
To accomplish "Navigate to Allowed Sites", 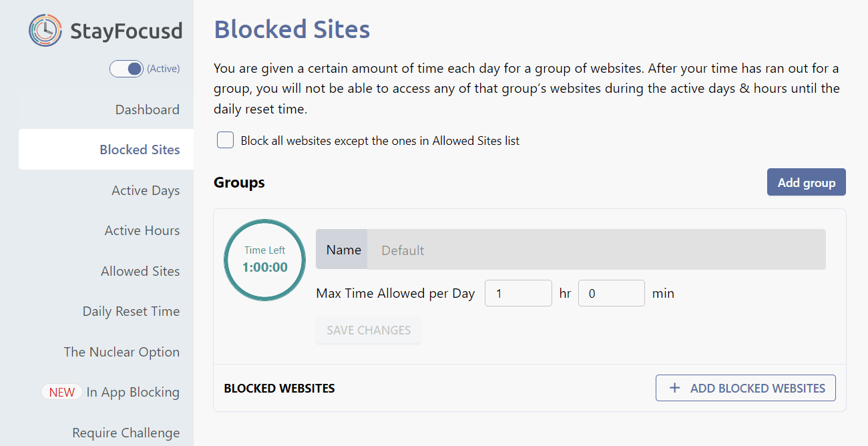I will coord(140,271).
